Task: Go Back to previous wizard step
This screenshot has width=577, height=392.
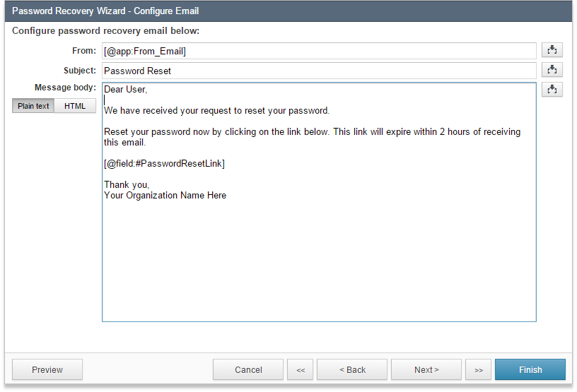Action: pos(352,369)
